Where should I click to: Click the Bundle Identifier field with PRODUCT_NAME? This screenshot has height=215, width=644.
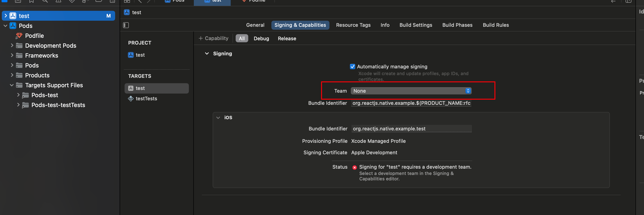point(411,103)
